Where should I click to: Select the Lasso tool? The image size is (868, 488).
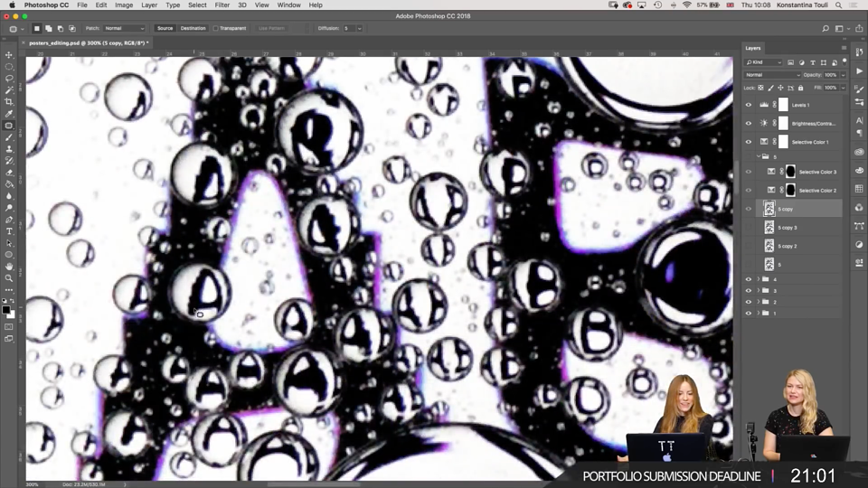tap(9, 78)
